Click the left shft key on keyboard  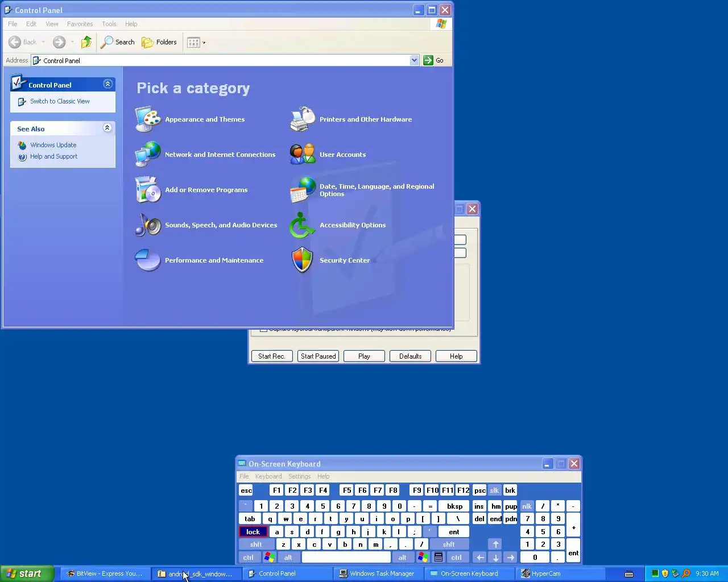click(x=256, y=544)
